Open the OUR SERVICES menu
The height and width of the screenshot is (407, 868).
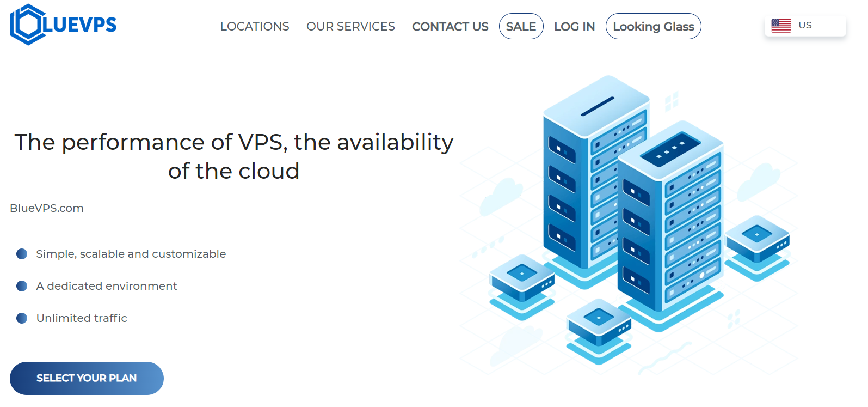click(x=350, y=26)
